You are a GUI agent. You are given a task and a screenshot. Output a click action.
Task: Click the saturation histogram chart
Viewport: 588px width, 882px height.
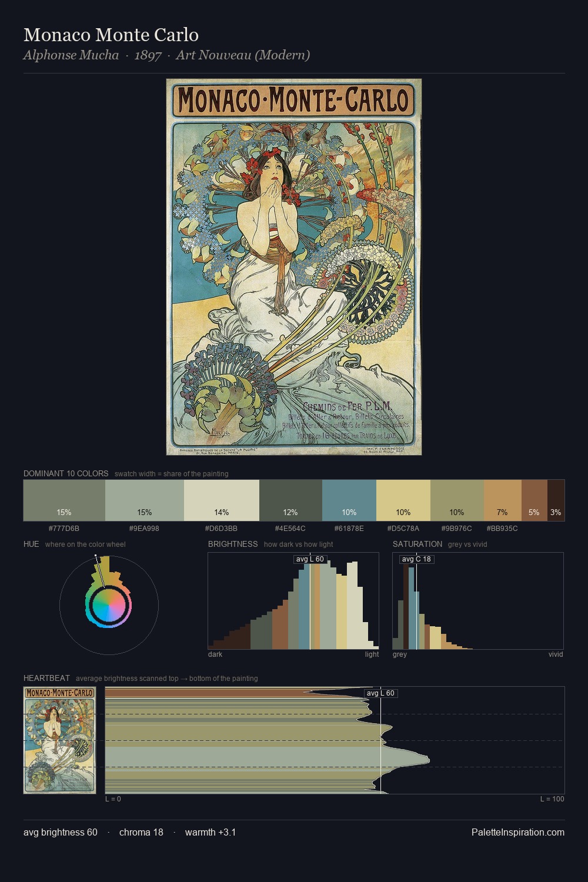[x=478, y=601]
